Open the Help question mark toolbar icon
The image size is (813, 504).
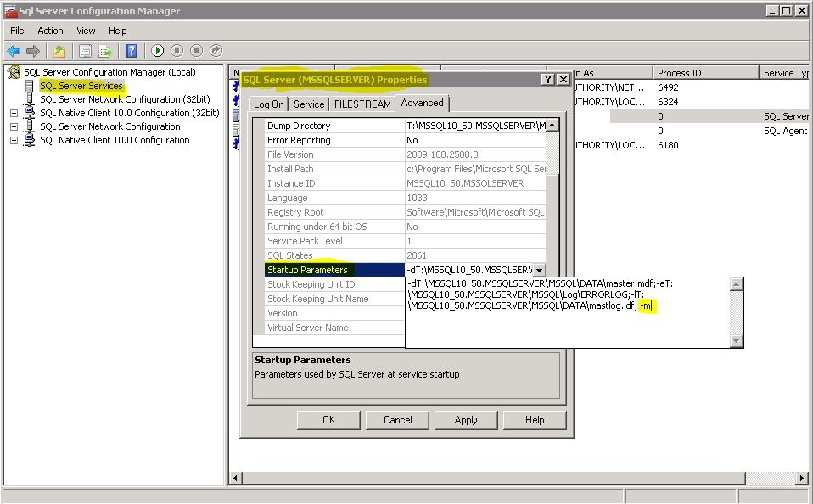point(132,51)
